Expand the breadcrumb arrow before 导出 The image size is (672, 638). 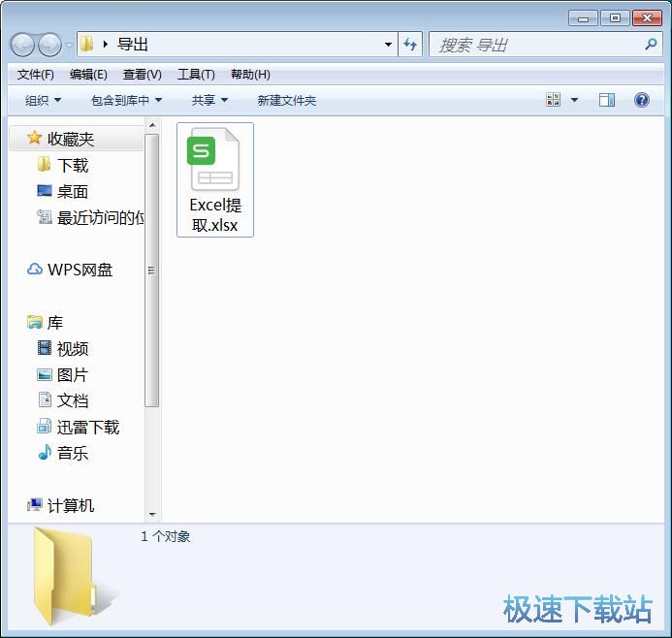[106, 45]
